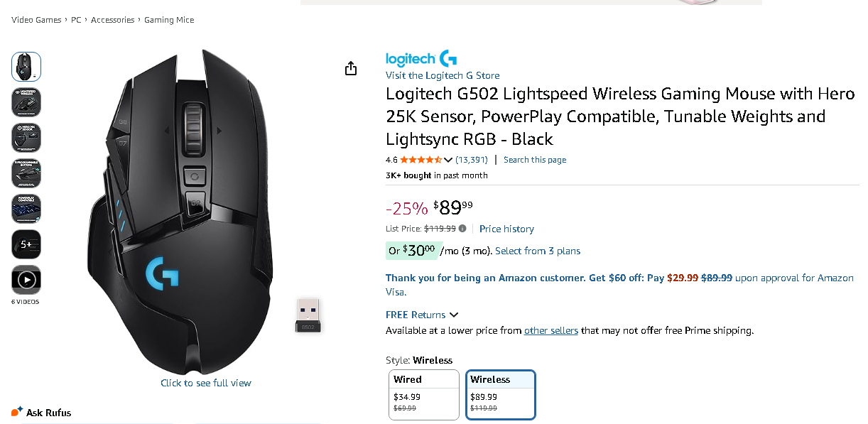
Task: Visit the Logitech G Store link
Action: click(443, 75)
